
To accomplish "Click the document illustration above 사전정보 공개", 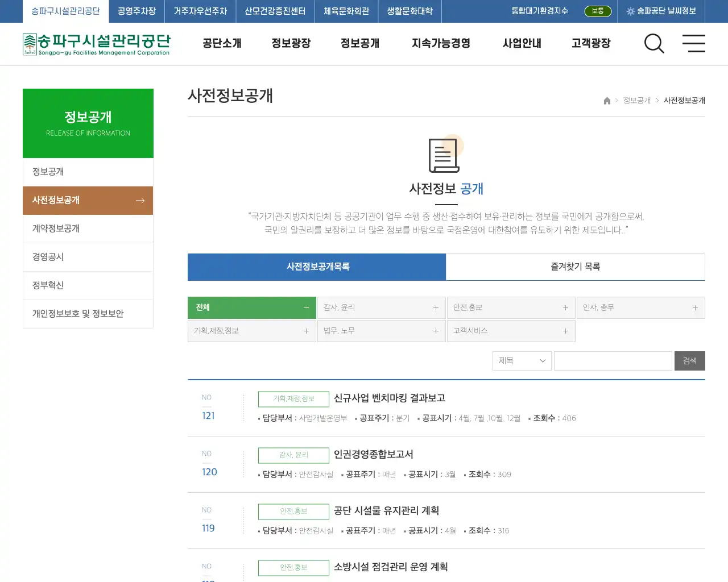I will point(444,153).
